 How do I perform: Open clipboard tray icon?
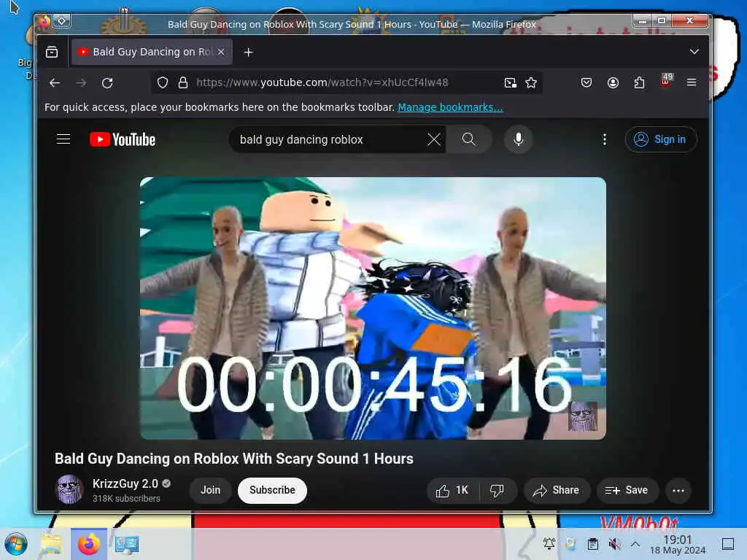coord(592,544)
